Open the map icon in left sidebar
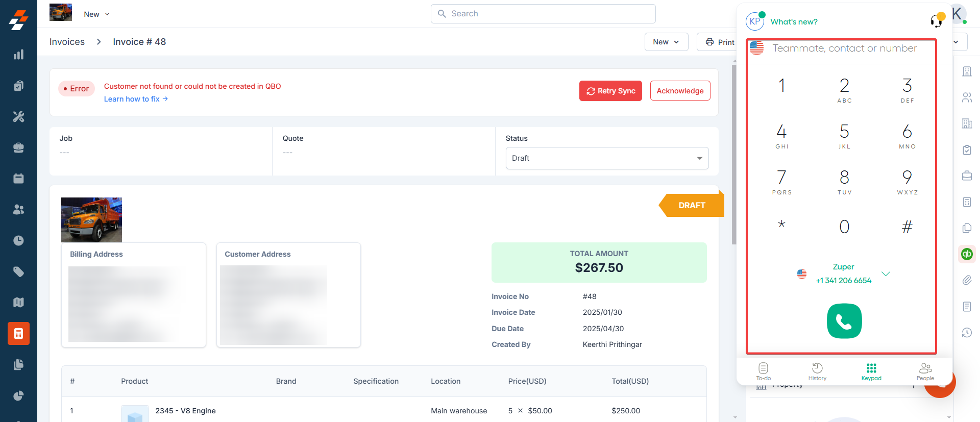This screenshot has width=980, height=422. point(18,303)
